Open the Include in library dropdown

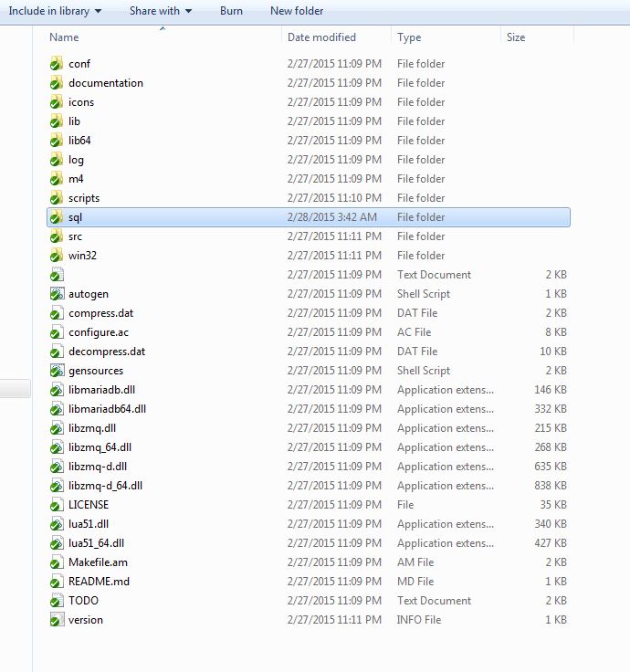click(x=55, y=11)
